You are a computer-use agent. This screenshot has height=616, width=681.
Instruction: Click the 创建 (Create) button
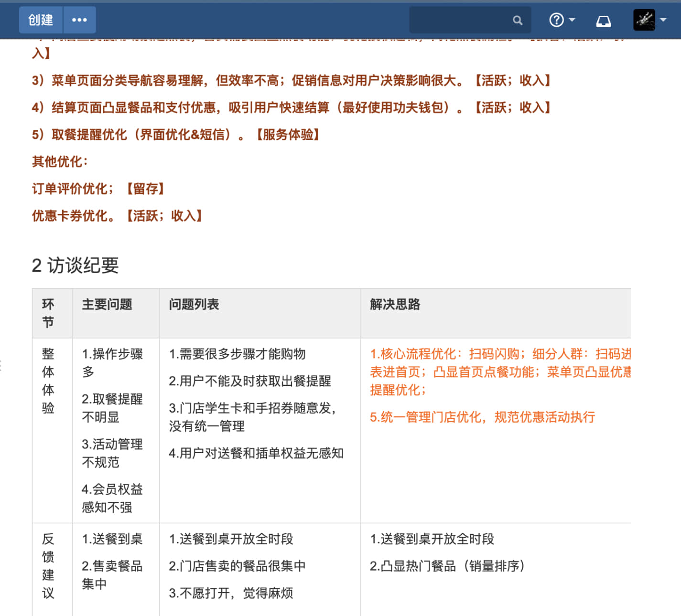pos(41,20)
